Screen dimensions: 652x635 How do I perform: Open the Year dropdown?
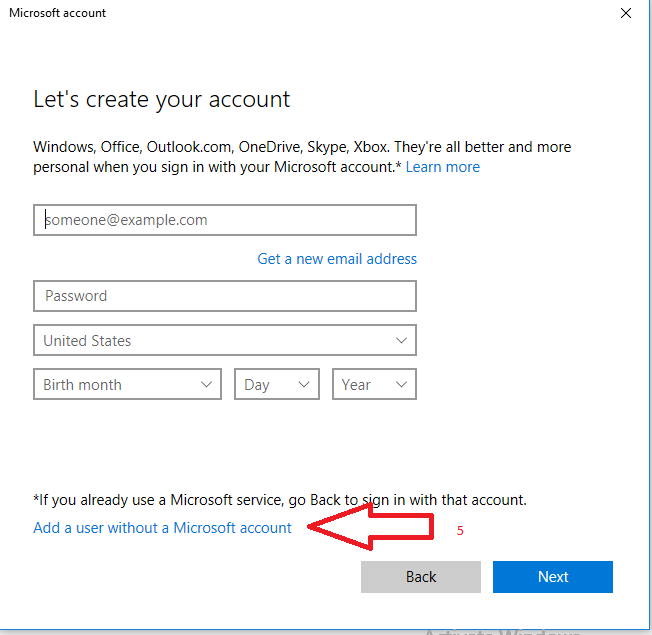click(374, 384)
